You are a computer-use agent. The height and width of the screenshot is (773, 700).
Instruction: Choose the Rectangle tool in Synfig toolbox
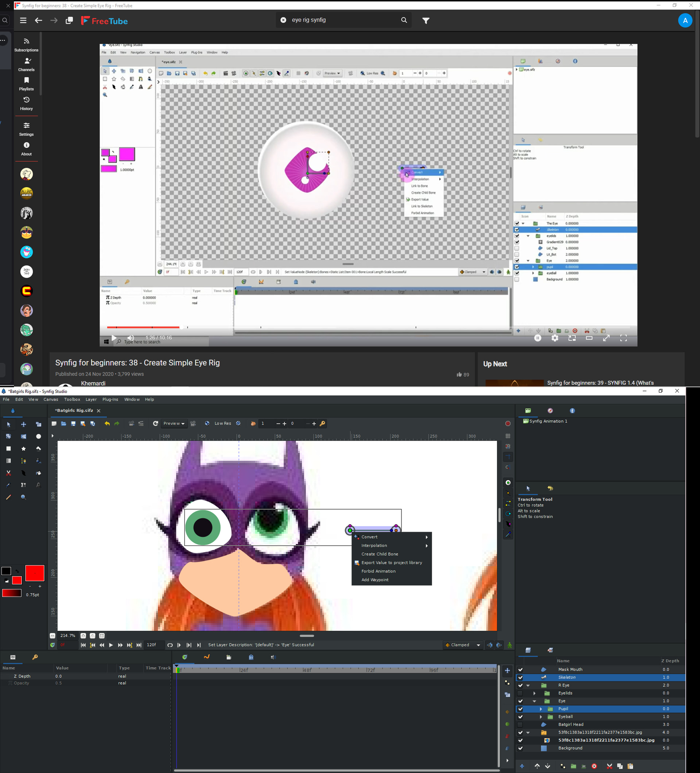click(8, 448)
